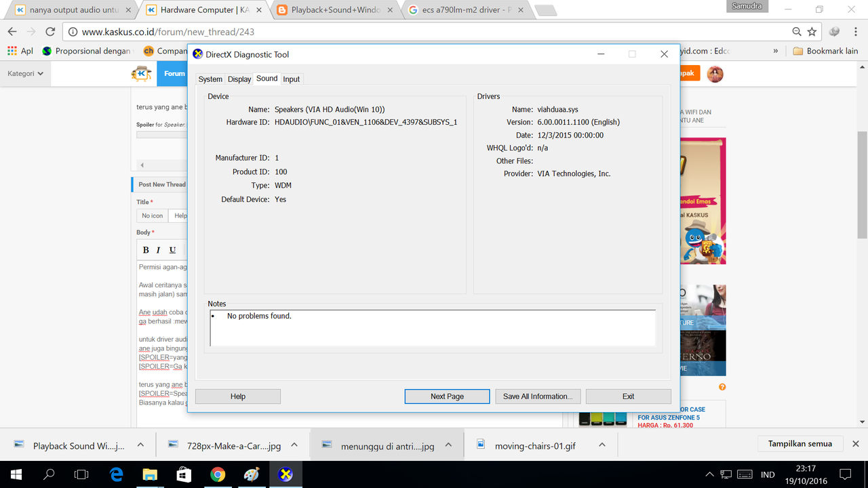Open Windows Store from taskbar
The image size is (868, 488).
point(184,474)
